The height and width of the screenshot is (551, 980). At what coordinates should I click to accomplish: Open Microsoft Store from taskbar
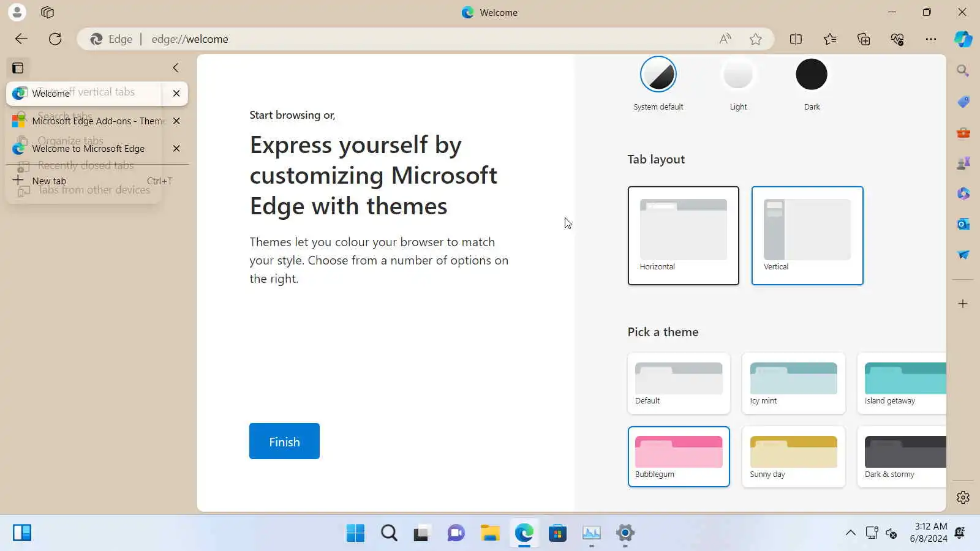click(x=557, y=533)
